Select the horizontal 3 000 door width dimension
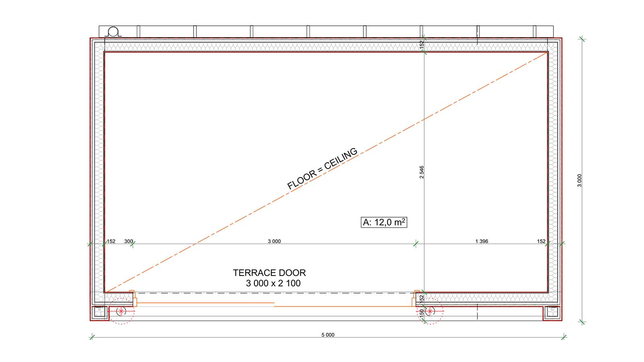This screenshot has width=644, height=362. 274,241
